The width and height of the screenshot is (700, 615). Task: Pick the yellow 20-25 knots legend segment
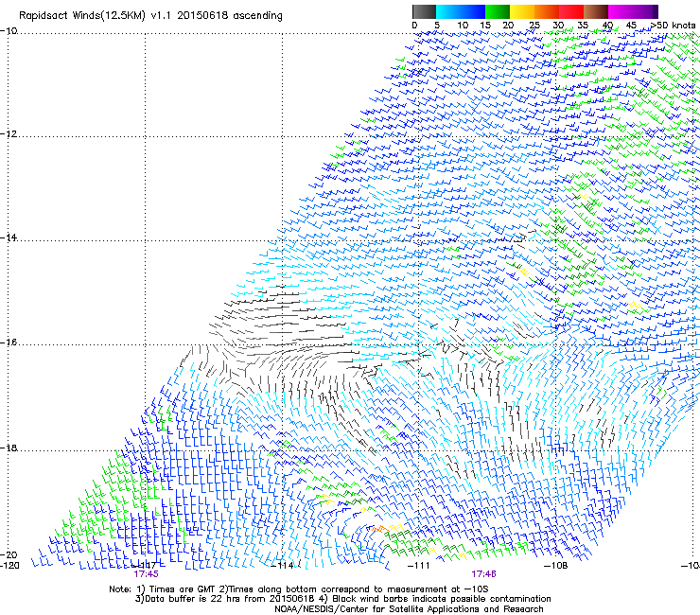[x=522, y=11]
